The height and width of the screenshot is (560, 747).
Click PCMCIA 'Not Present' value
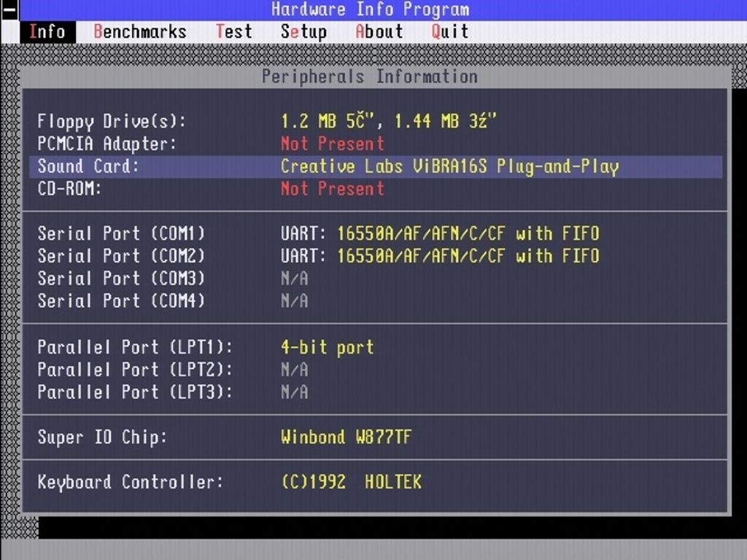pyautogui.click(x=332, y=144)
